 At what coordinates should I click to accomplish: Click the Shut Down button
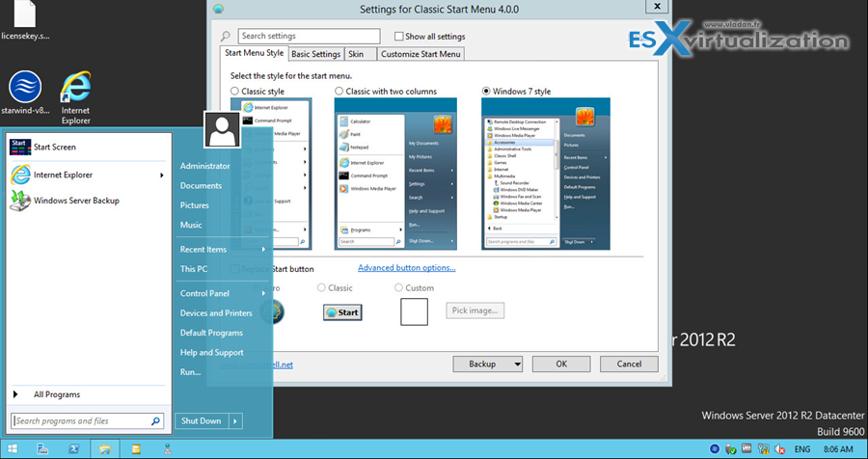point(202,421)
